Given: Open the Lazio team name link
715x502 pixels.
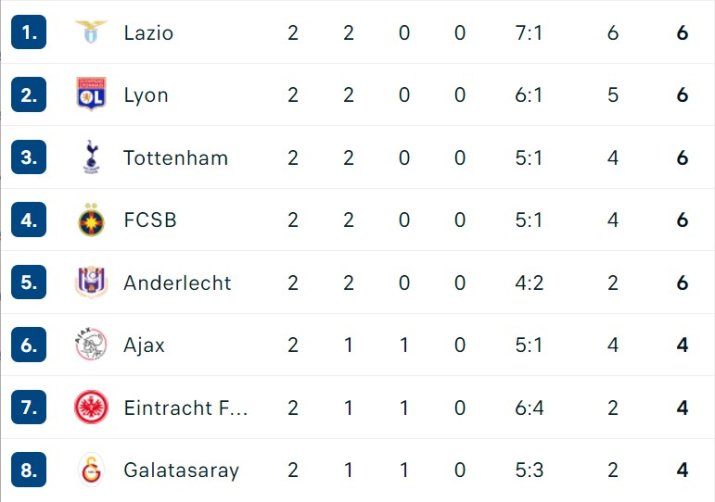Looking at the screenshot, I should 149,33.
